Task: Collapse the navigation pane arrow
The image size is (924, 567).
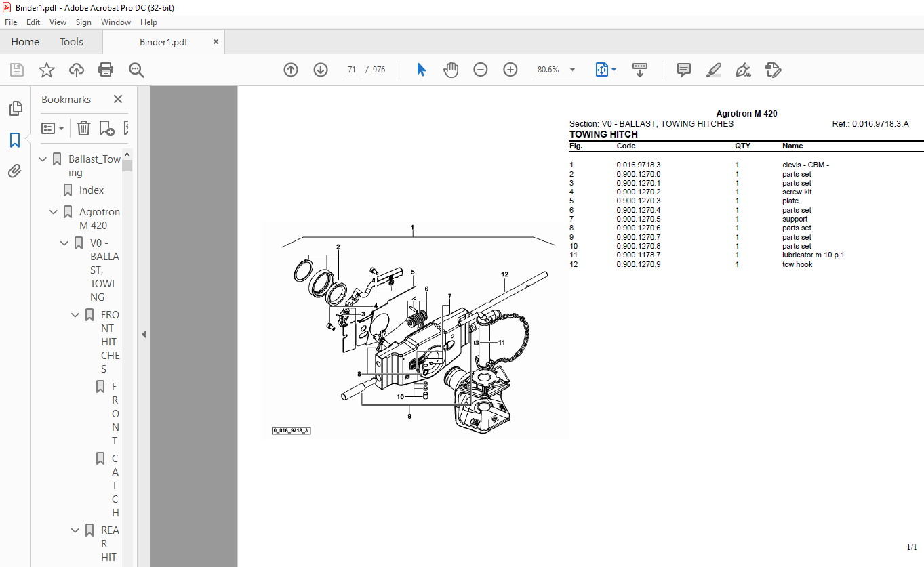Action: [144, 334]
